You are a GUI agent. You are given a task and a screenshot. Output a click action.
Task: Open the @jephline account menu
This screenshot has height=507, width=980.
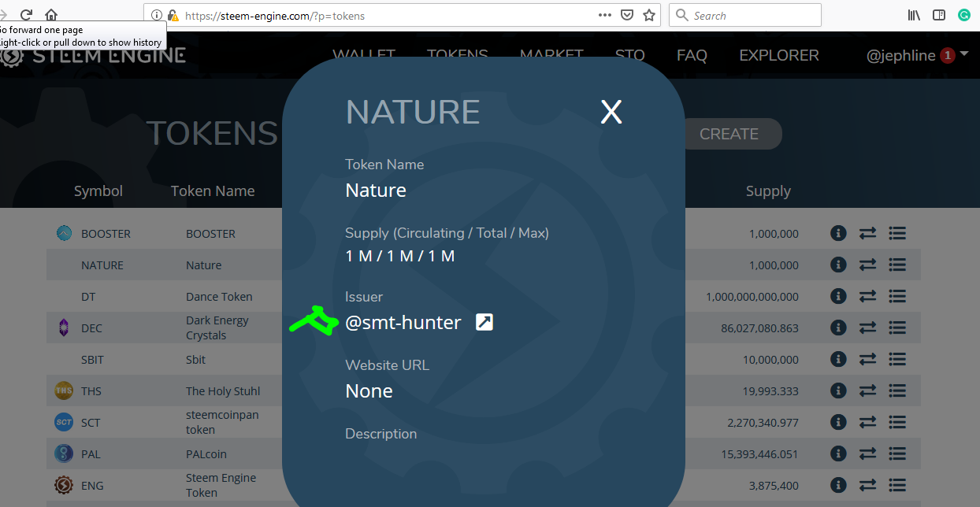pos(901,56)
